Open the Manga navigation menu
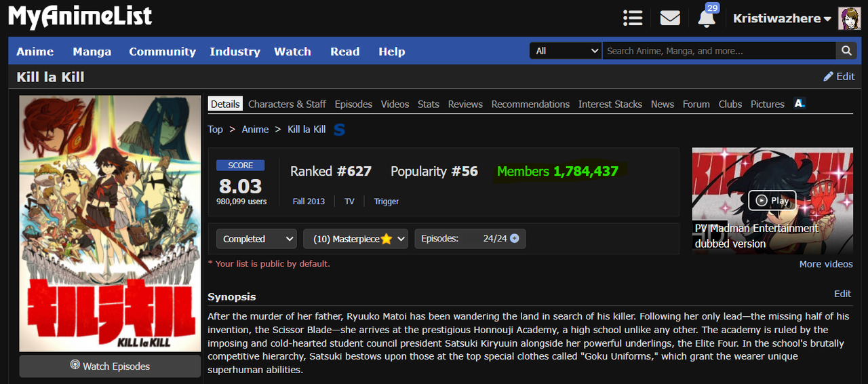The height and width of the screenshot is (384, 868). pos(92,52)
